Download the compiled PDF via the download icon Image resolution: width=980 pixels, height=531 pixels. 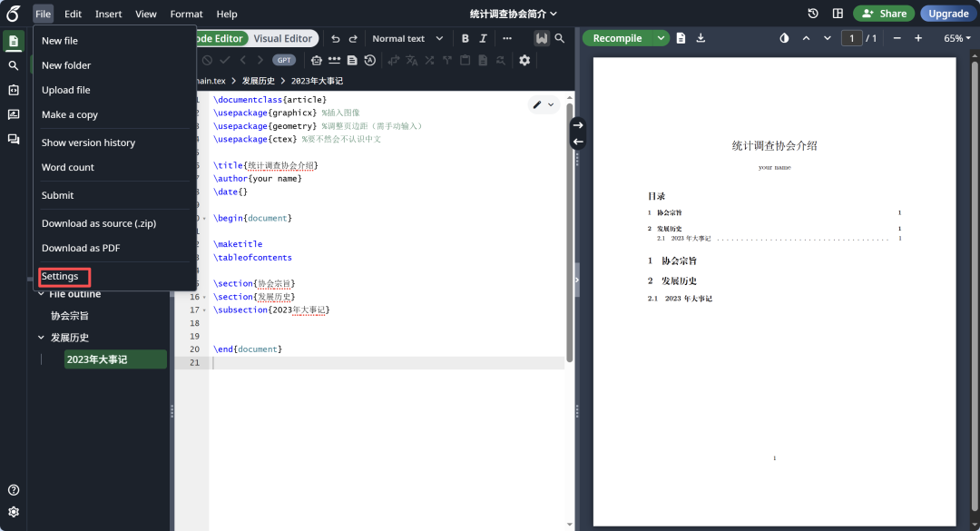699,38
